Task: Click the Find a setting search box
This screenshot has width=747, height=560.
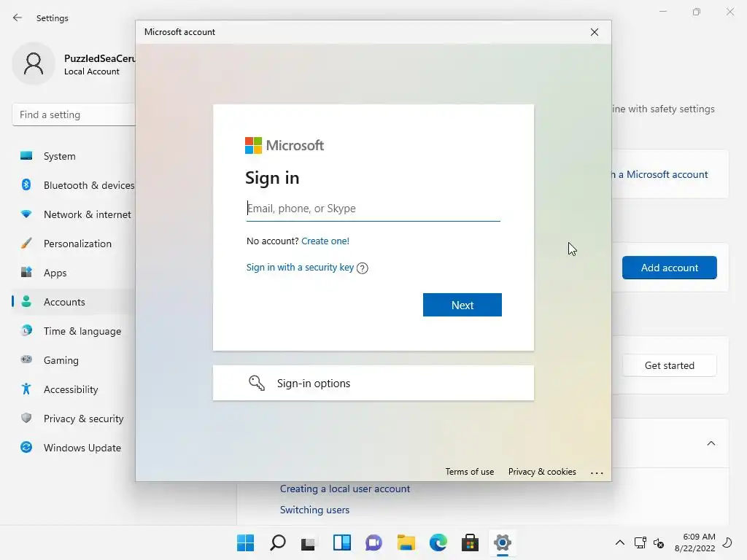Action: click(74, 114)
